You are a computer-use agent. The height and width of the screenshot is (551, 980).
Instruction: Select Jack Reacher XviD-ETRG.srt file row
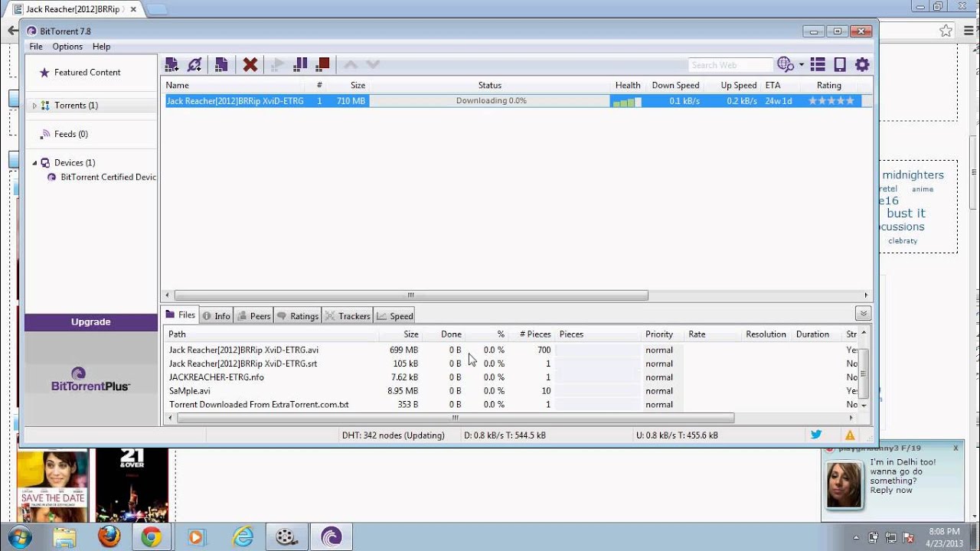510,364
